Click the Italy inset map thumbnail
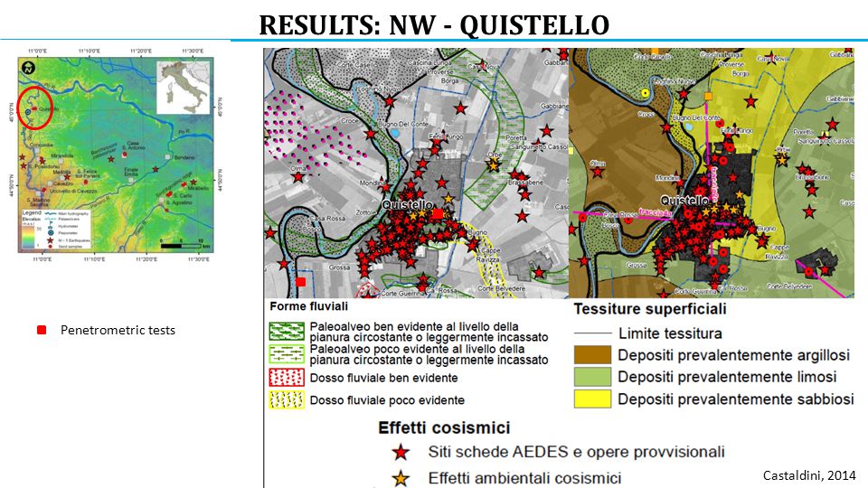The image size is (868, 488). [x=184, y=88]
